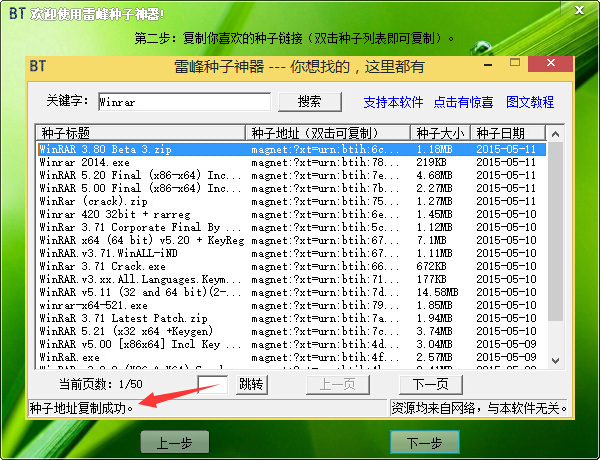
Task: Click the 14.58MB size cell
Action: (x=437, y=292)
